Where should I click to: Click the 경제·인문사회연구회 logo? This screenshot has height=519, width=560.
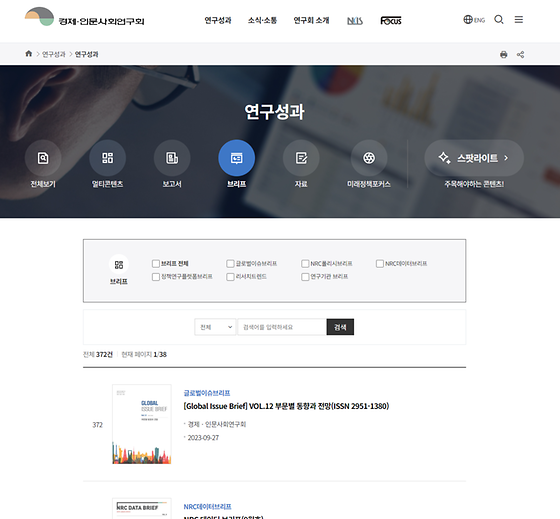click(84, 17)
